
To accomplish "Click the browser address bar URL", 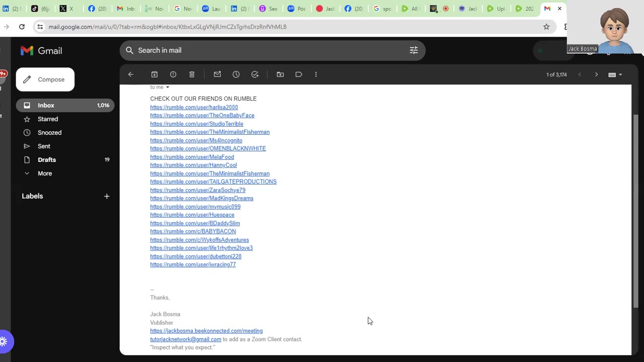I will coord(168,27).
